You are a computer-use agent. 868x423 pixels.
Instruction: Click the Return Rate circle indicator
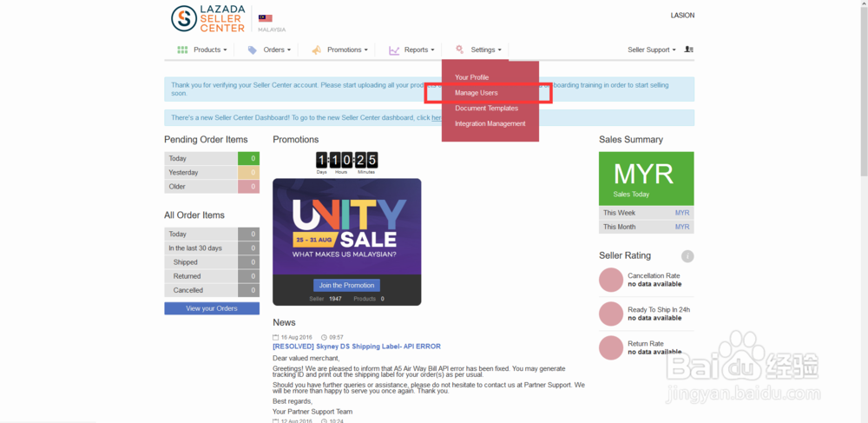(611, 347)
